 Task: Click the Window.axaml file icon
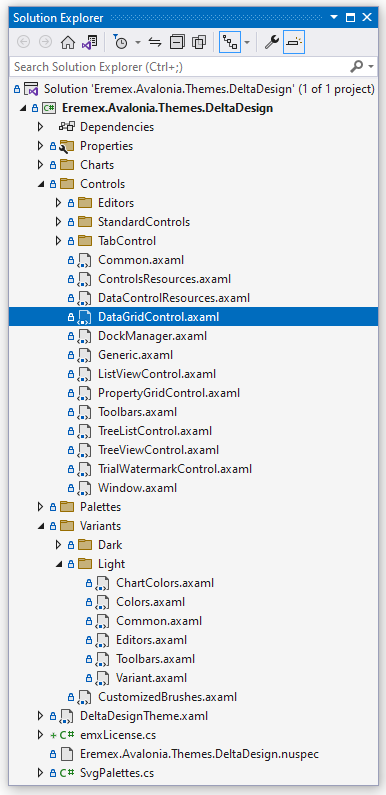[x=85, y=489]
